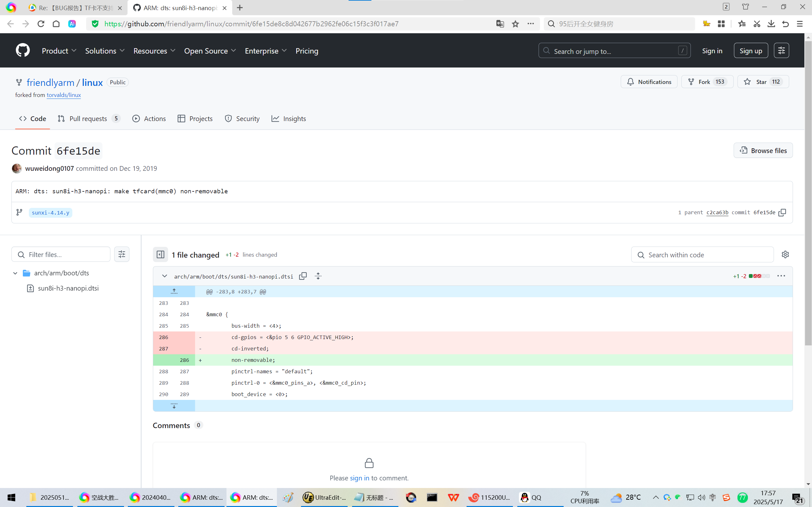Expand diff lines upward above line 283

pyautogui.click(x=174, y=292)
